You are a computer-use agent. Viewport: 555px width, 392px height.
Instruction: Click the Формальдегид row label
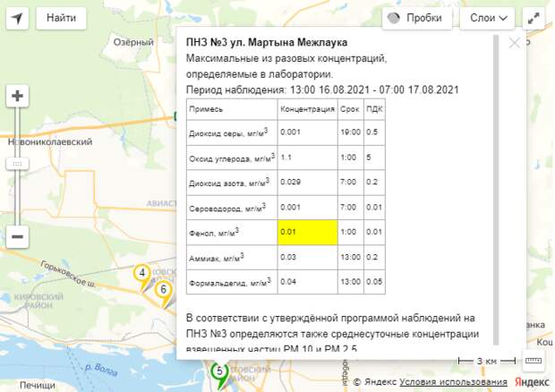[230, 282]
